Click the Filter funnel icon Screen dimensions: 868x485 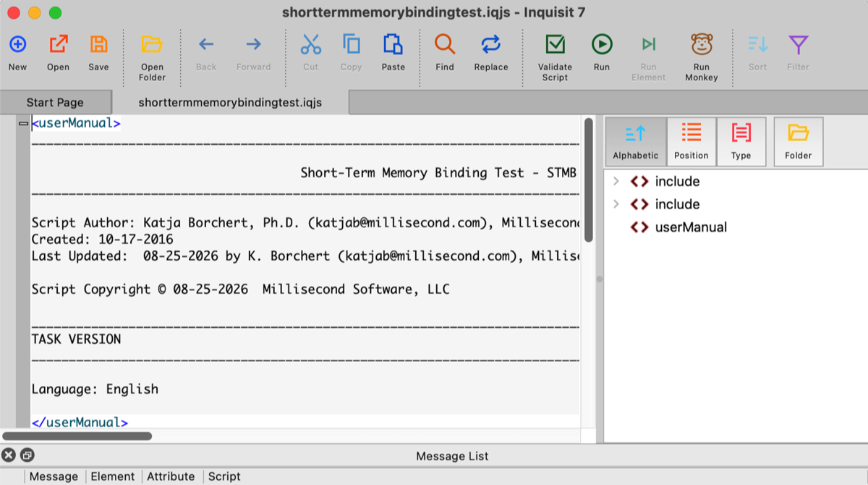pos(798,45)
